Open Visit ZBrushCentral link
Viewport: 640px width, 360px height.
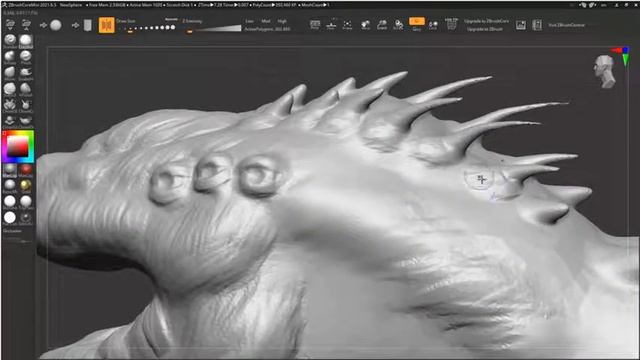tap(567, 25)
